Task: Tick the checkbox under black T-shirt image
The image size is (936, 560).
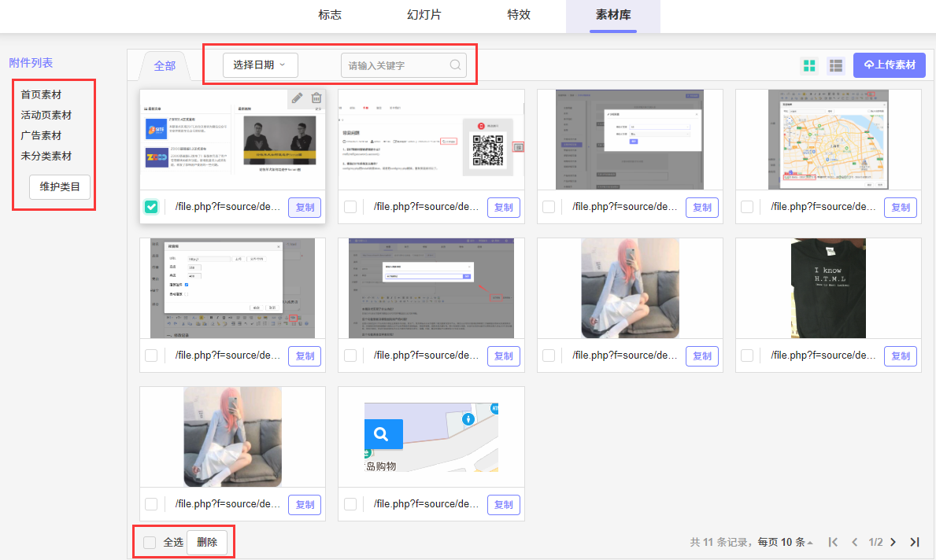Action: click(x=746, y=356)
